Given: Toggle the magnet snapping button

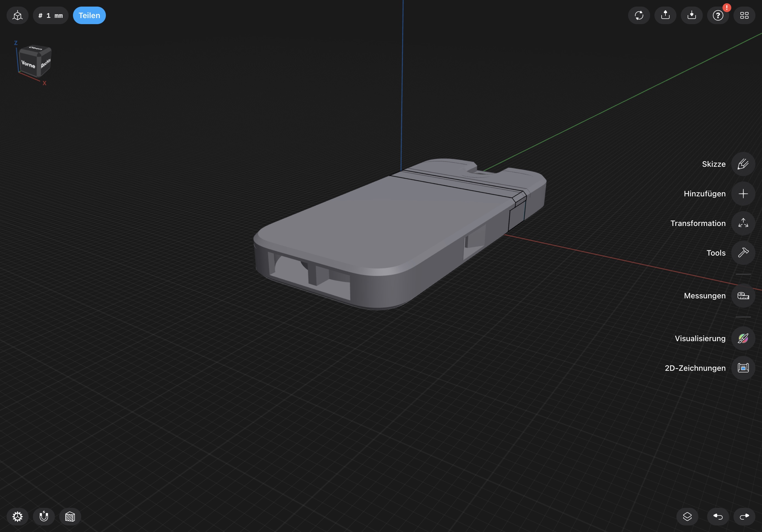Looking at the screenshot, I should point(44,516).
